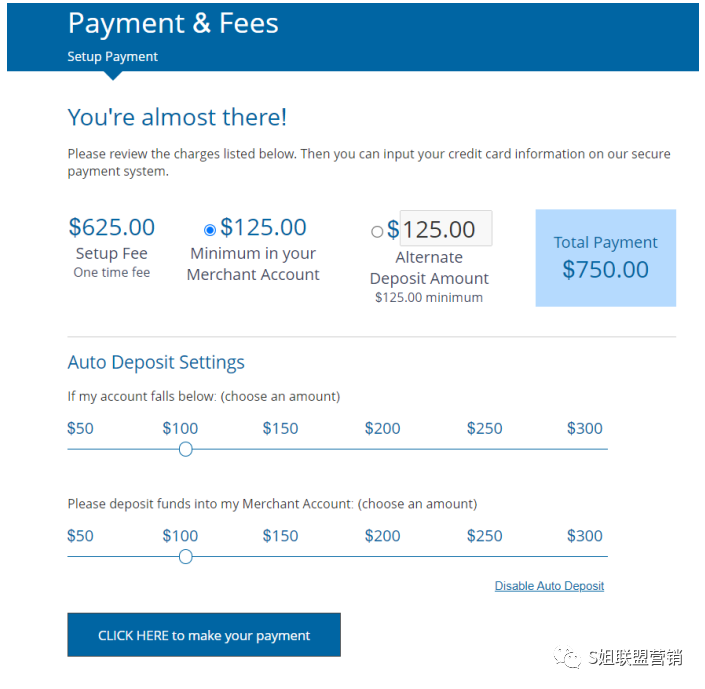Select the Alternate Deposit Amount radio button
Image resolution: width=705 pixels, height=689 pixels.
(x=377, y=232)
